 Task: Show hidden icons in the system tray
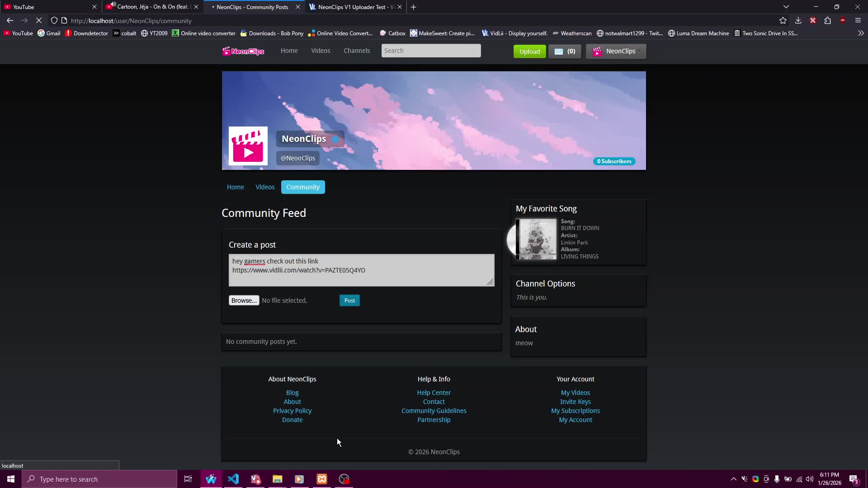[x=732, y=479]
